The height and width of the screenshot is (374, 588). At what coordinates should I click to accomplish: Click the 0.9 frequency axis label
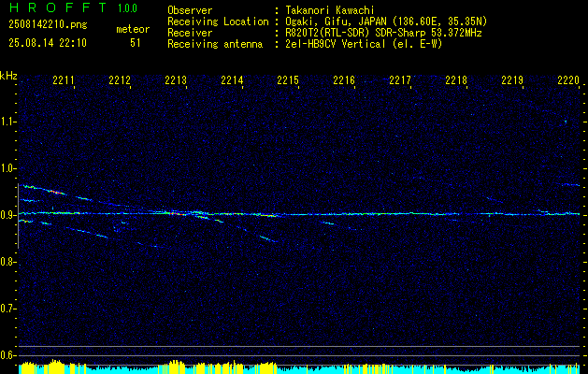7,215
